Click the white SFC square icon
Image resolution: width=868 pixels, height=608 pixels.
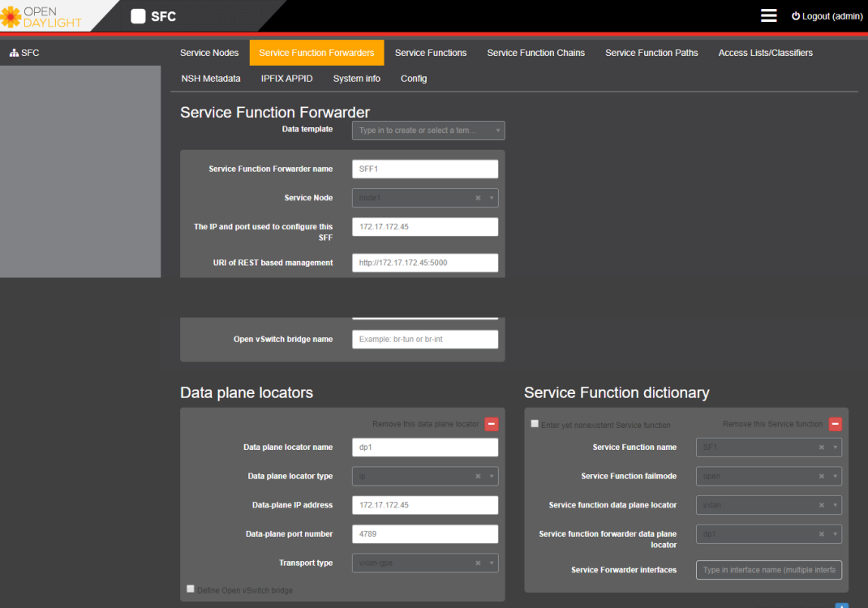(x=138, y=16)
